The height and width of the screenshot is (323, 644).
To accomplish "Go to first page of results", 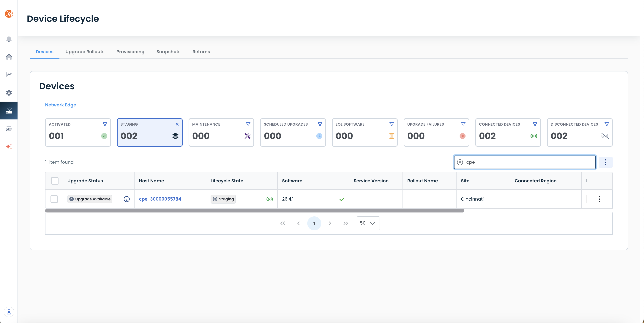I will (282, 223).
